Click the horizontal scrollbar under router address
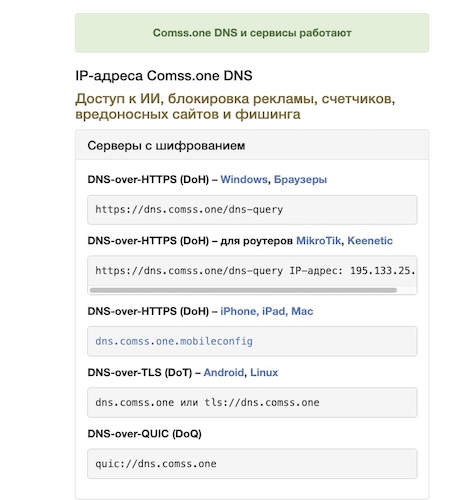The height and width of the screenshot is (500, 462). coord(243,290)
